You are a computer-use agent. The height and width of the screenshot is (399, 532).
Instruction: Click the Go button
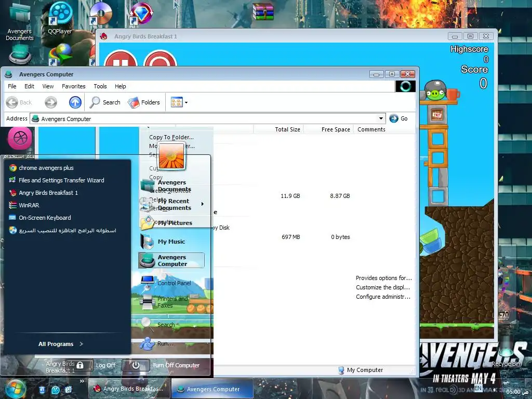tap(398, 118)
